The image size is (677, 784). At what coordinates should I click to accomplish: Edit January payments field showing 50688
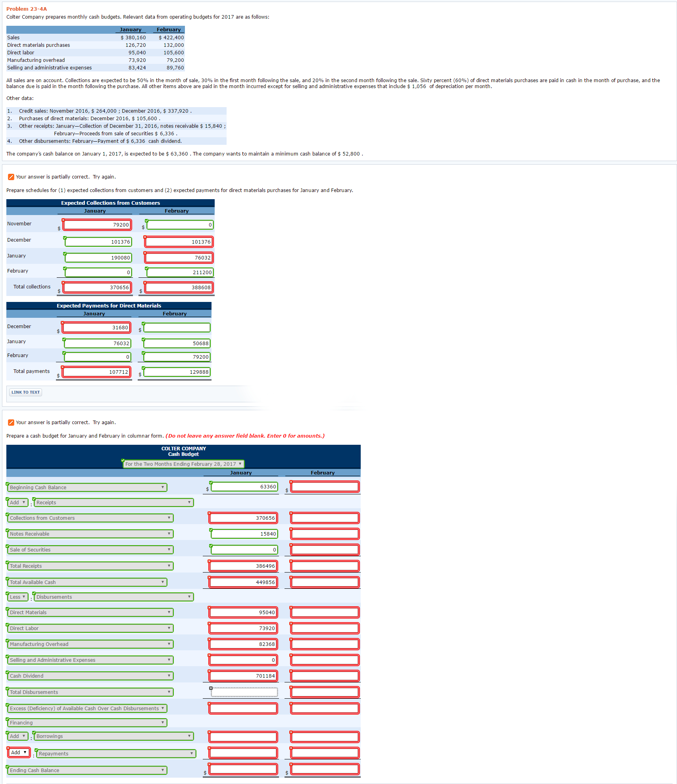tap(177, 343)
